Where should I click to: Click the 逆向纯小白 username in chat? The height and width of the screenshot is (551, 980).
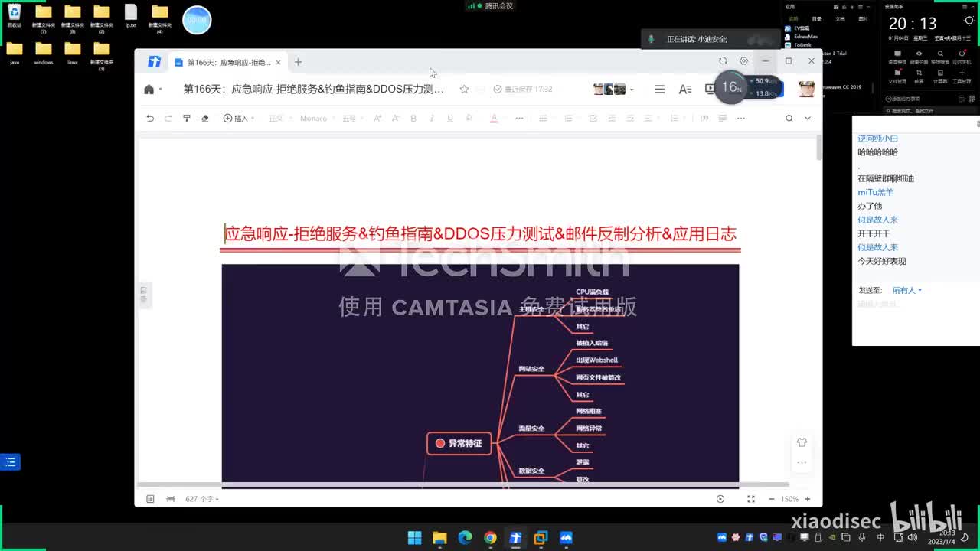878,139
